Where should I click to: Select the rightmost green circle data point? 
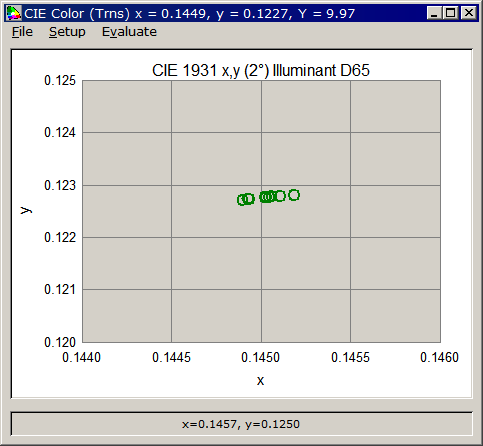point(294,195)
